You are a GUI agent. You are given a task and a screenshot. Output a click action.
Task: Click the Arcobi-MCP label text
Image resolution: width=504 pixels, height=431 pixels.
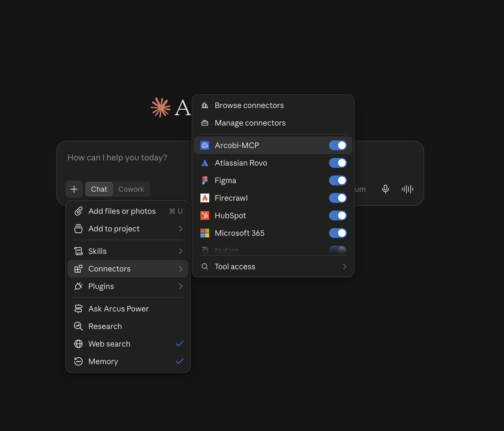[x=237, y=145]
